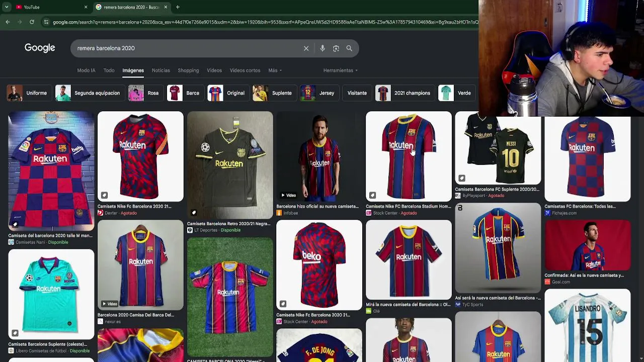Open the tab search chevron in Chrome

point(7,7)
